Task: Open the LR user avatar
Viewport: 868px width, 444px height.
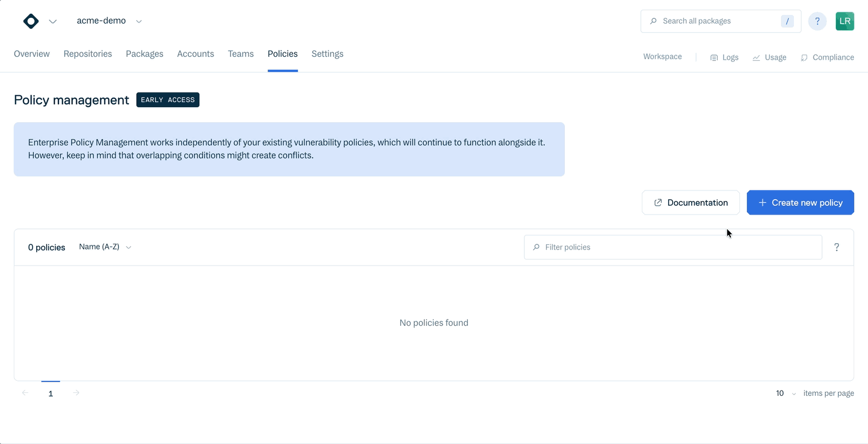Action: 844,21
